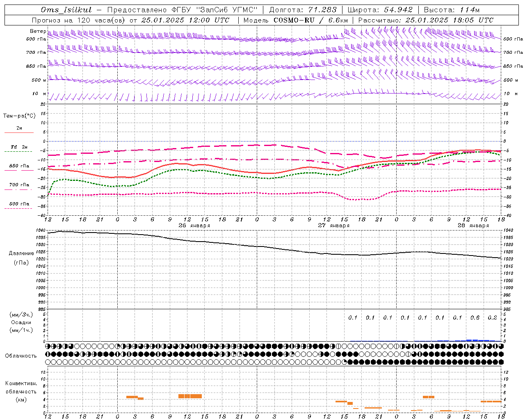Click the 'Тем-ра(°C)' temperature axis title
The image size is (525, 420).
[19, 116]
